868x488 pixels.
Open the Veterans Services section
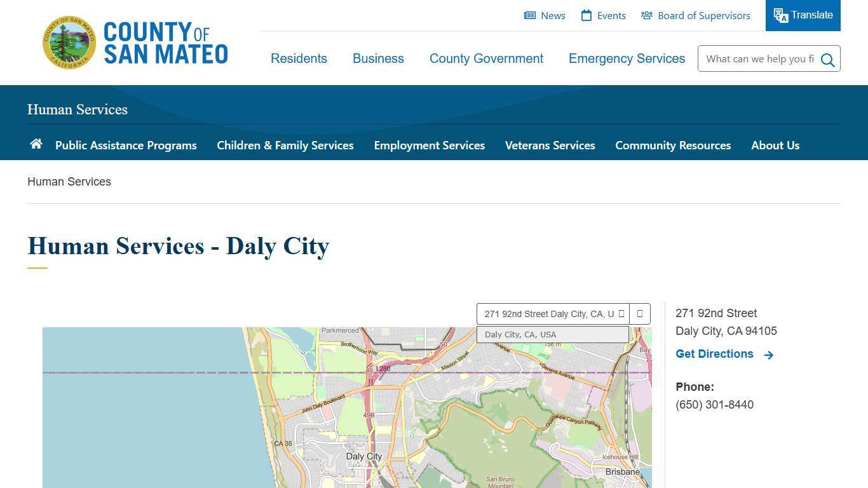(550, 146)
